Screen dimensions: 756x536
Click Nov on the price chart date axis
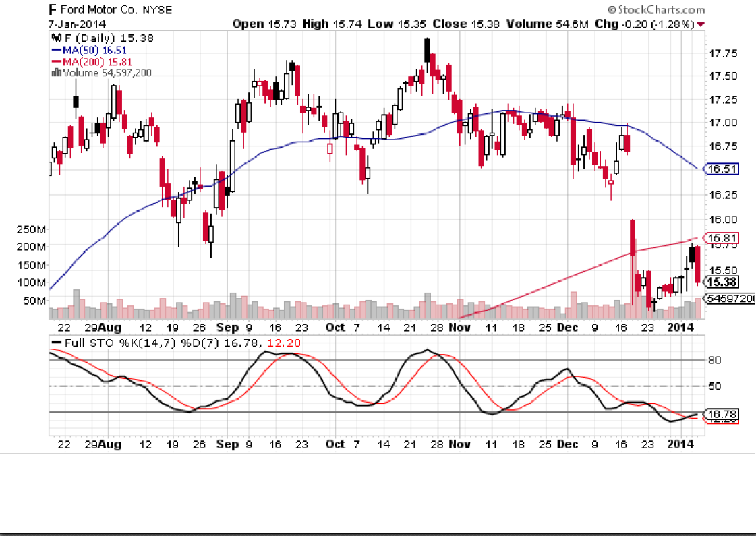tap(459, 328)
